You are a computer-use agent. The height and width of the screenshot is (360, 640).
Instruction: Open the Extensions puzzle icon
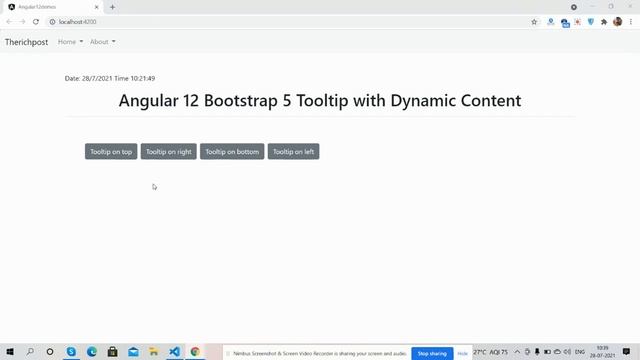pyautogui.click(x=604, y=22)
